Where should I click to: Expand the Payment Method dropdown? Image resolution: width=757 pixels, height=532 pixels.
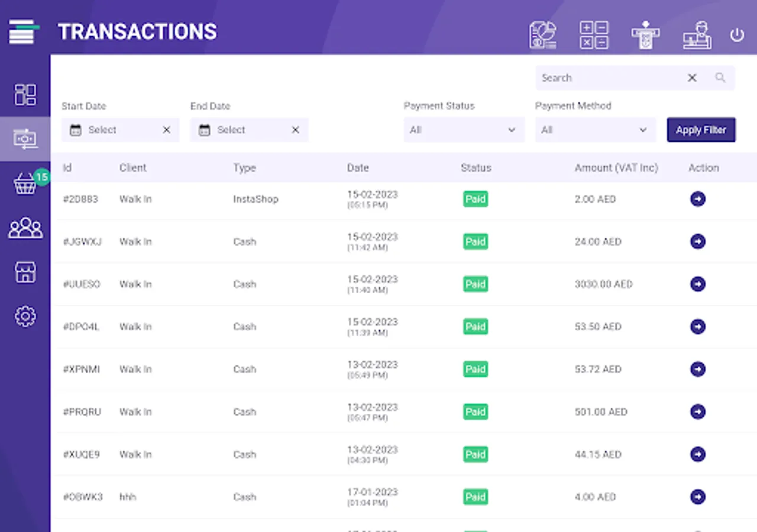click(x=595, y=130)
